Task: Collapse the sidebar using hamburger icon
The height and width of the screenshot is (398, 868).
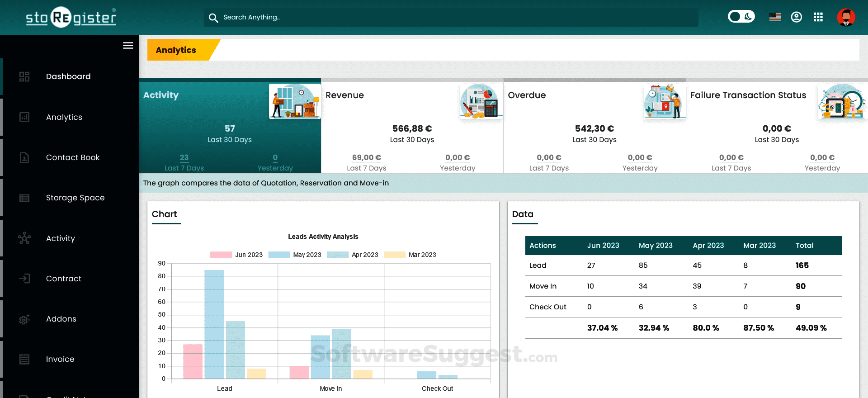Action: click(128, 45)
